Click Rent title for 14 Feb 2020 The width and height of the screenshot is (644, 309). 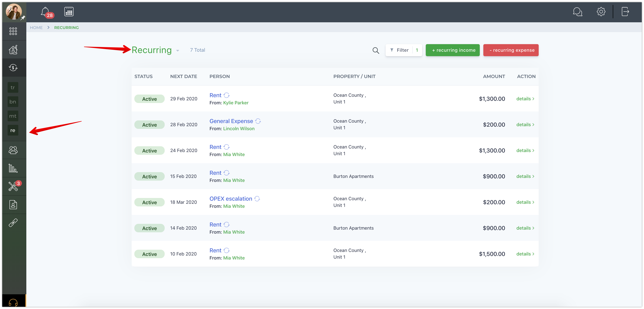click(215, 225)
